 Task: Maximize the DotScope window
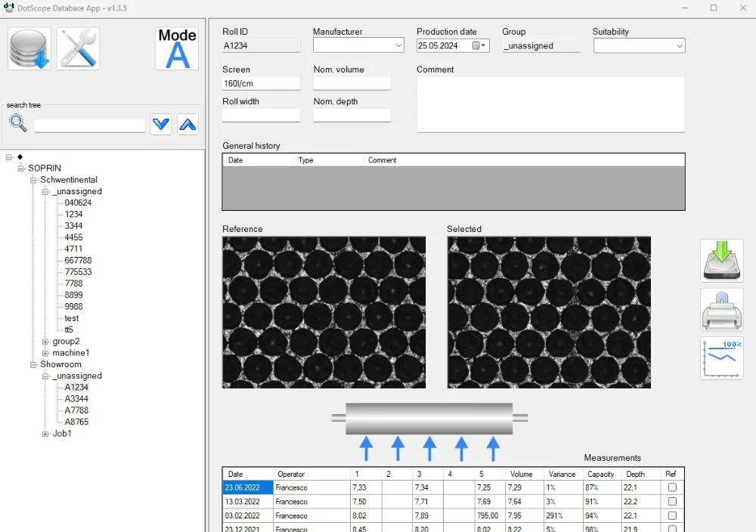coord(714,8)
